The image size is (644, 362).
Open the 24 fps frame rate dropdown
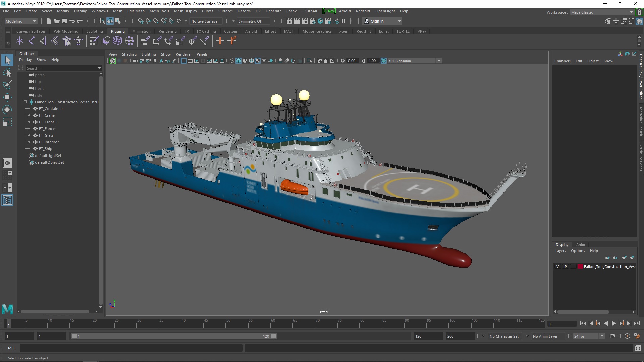(589, 336)
